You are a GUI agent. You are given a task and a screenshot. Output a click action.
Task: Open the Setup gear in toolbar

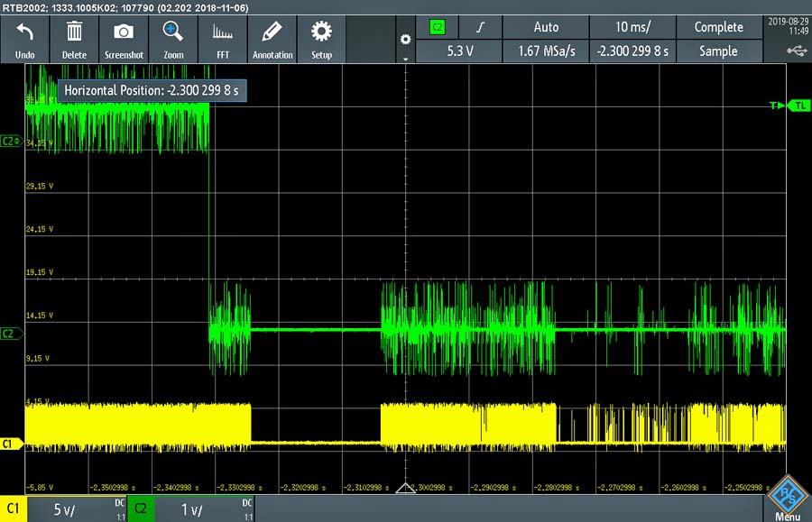click(321, 40)
